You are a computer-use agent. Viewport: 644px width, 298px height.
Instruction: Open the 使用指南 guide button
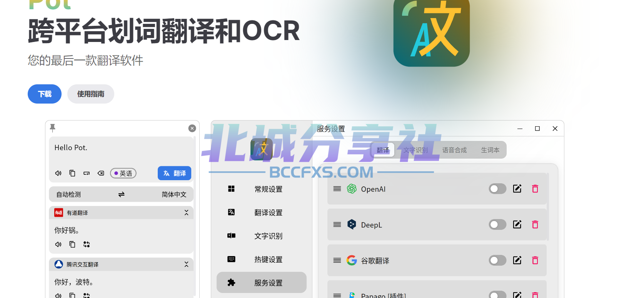pos(91,94)
